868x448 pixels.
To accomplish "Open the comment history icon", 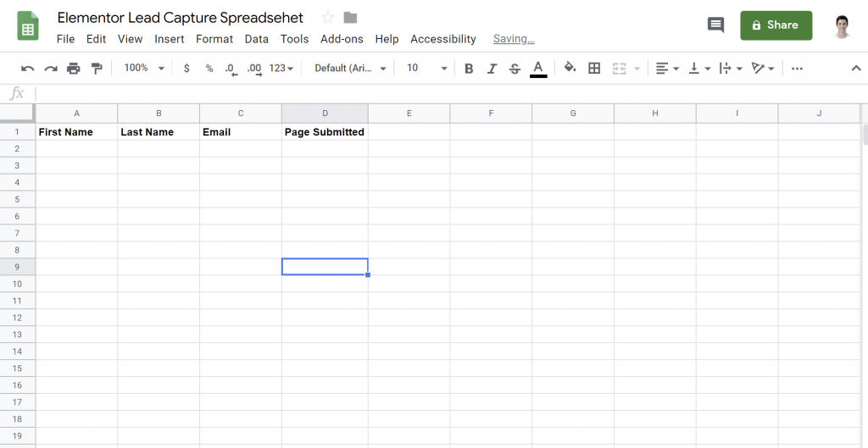I will point(715,25).
